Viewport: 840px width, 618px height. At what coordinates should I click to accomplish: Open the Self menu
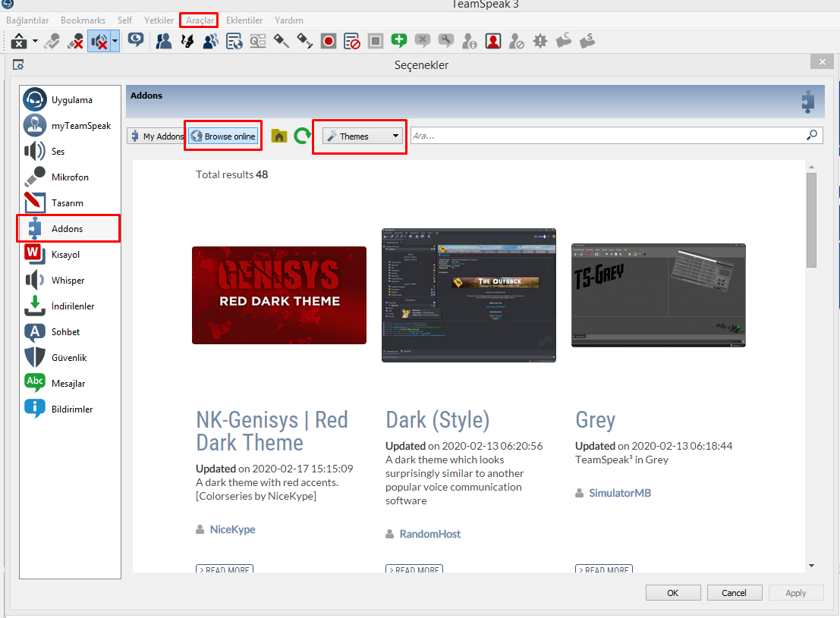pyautogui.click(x=124, y=20)
